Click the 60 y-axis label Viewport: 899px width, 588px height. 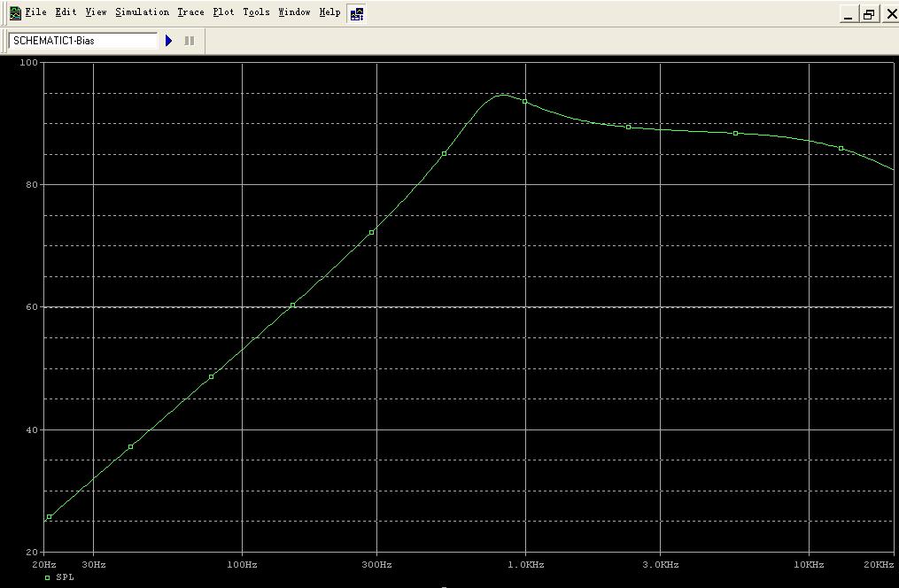point(32,306)
